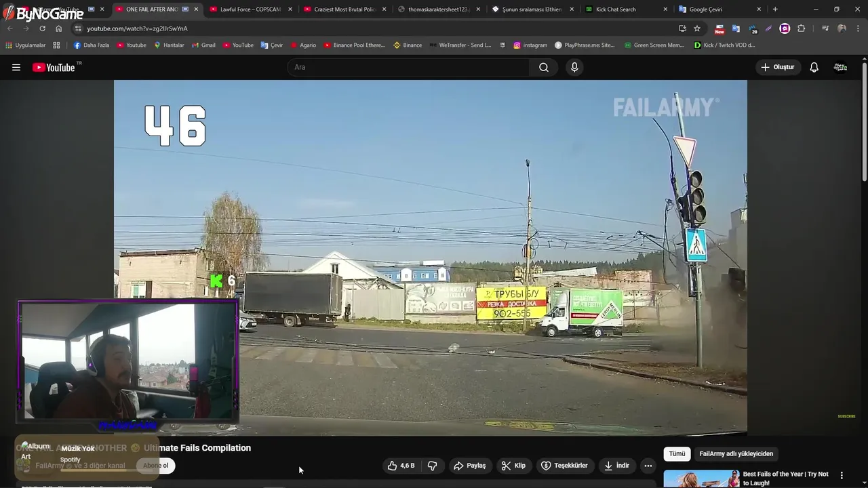868x488 pixels.
Task: Open the extension with New badge
Action: [719, 28]
